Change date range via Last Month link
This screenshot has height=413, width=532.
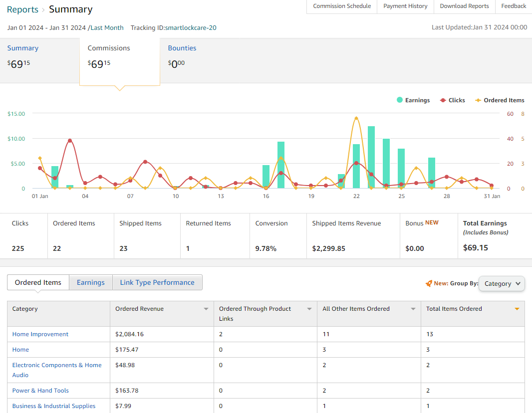107,28
